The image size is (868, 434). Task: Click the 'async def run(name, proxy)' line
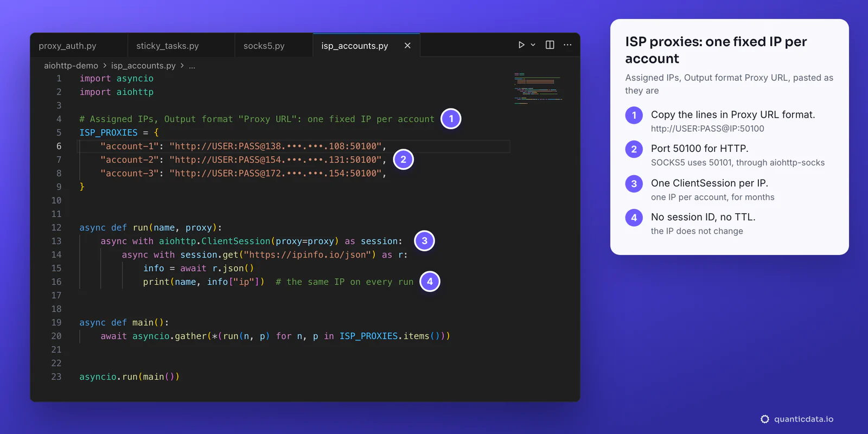click(x=151, y=228)
